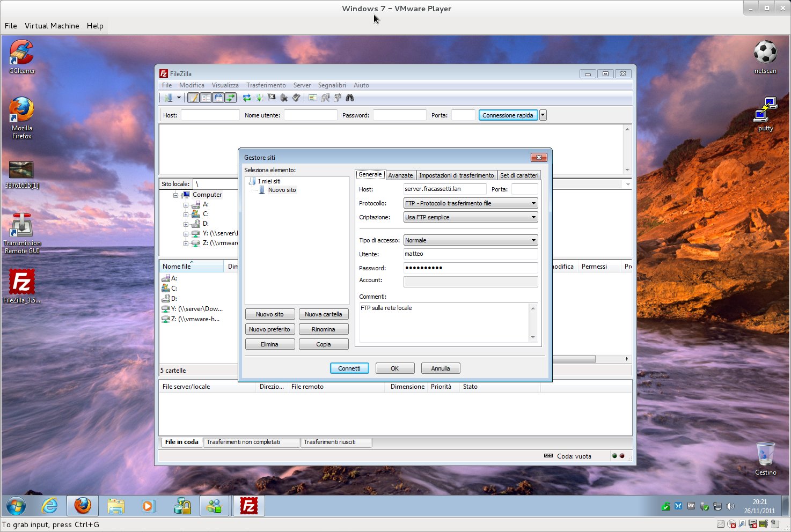Image resolution: width=791 pixels, height=532 pixels.
Task: Click OK in Gestore siti dialog
Action: 395,368
